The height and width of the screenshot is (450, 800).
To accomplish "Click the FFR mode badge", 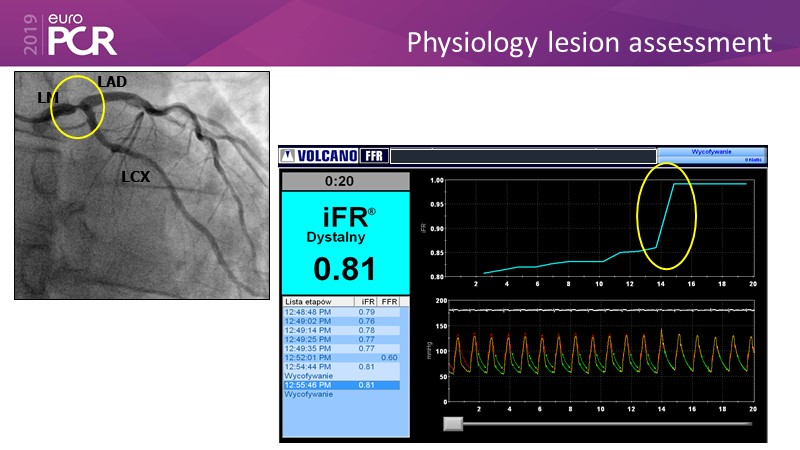I will [x=373, y=156].
